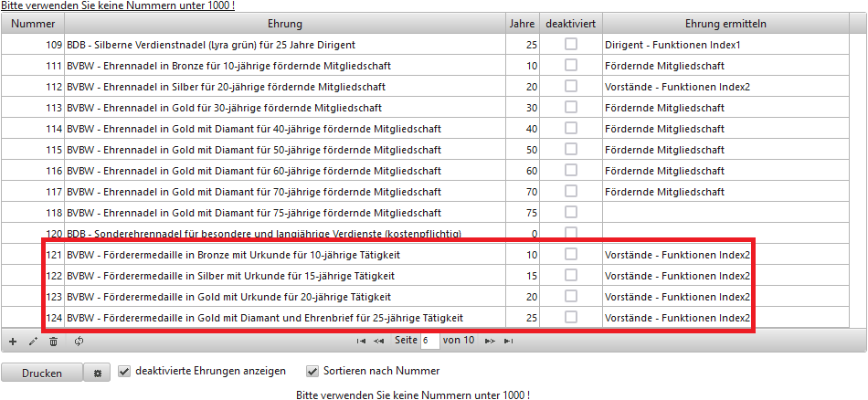Delete the selected row with the trash icon
Screen dimensions: 868x400
tap(53, 342)
